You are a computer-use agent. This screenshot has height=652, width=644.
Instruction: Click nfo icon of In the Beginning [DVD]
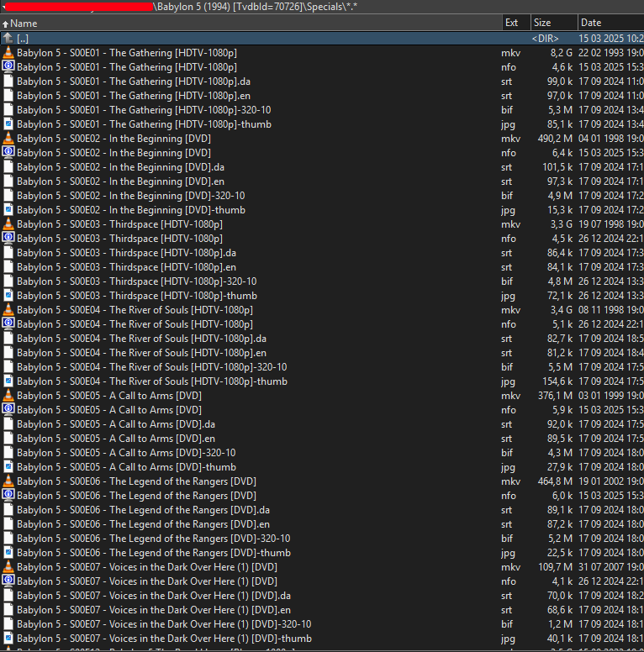pos(8,153)
